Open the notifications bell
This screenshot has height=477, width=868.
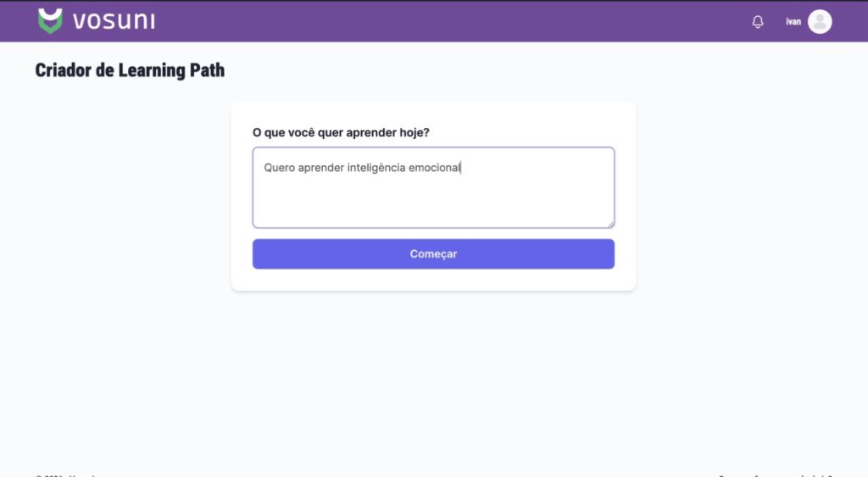click(758, 22)
